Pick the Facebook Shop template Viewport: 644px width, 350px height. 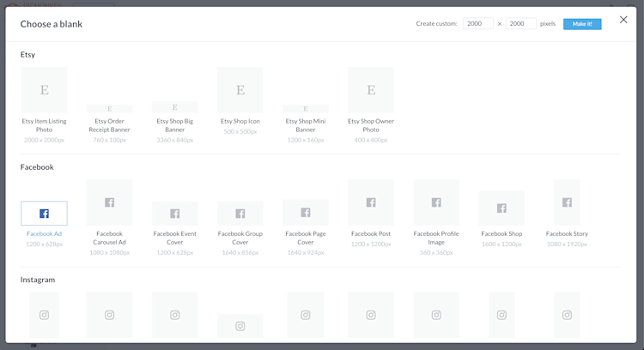click(501, 208)
